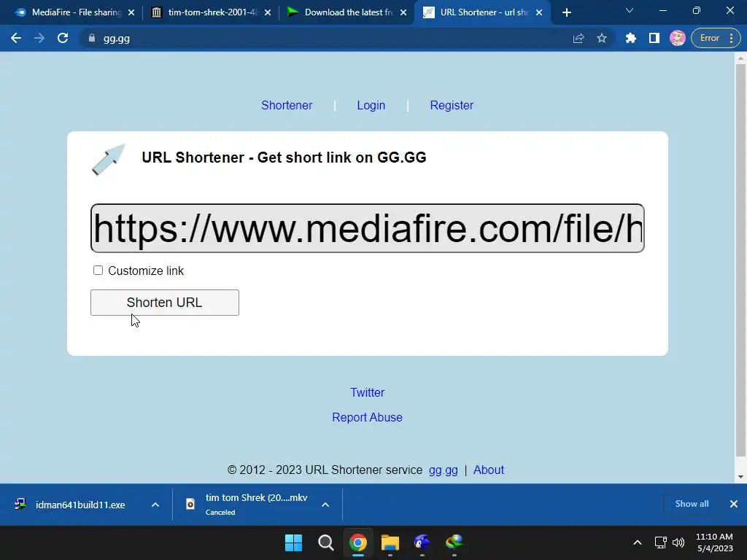
Task: Open the Report Abuse link
Action: 368,417
